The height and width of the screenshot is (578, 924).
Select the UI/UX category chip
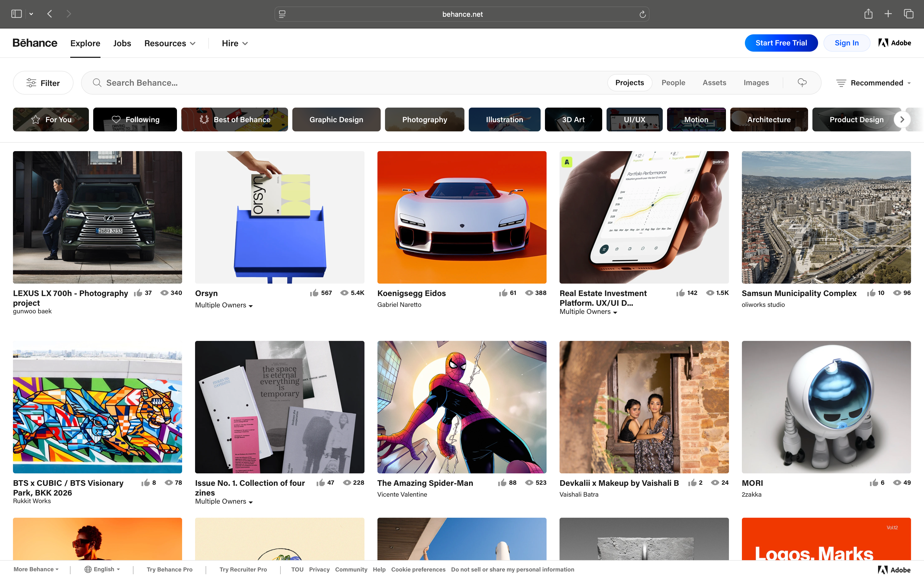[634, 119]
